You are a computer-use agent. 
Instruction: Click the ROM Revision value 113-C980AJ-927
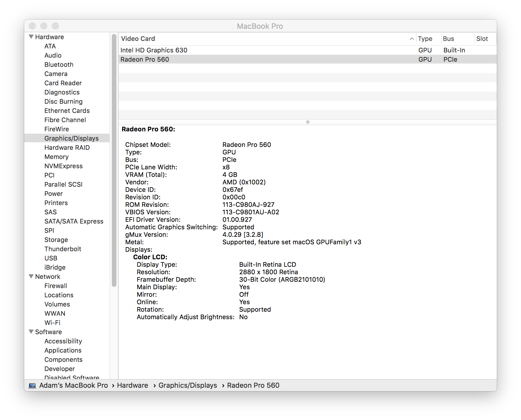pos(248,205)
